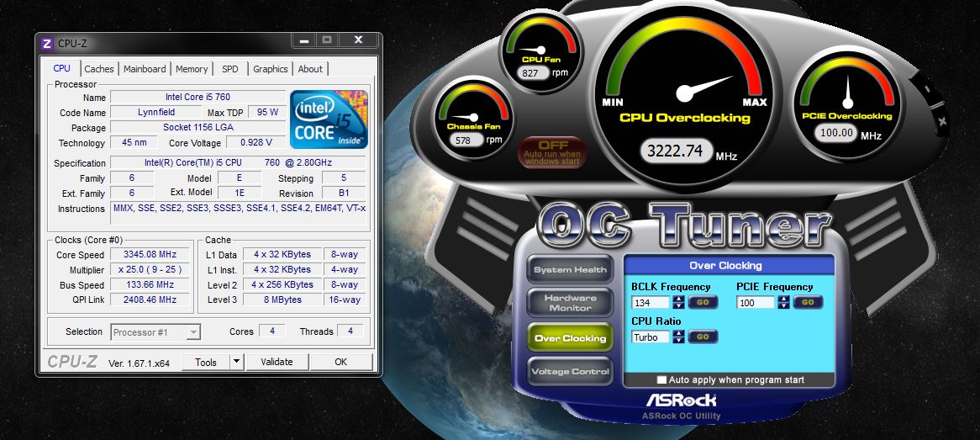This screenshot has height=440, width=980.
Task: Enable Auto apply when program start checkbox
Action: pos(661,380)
